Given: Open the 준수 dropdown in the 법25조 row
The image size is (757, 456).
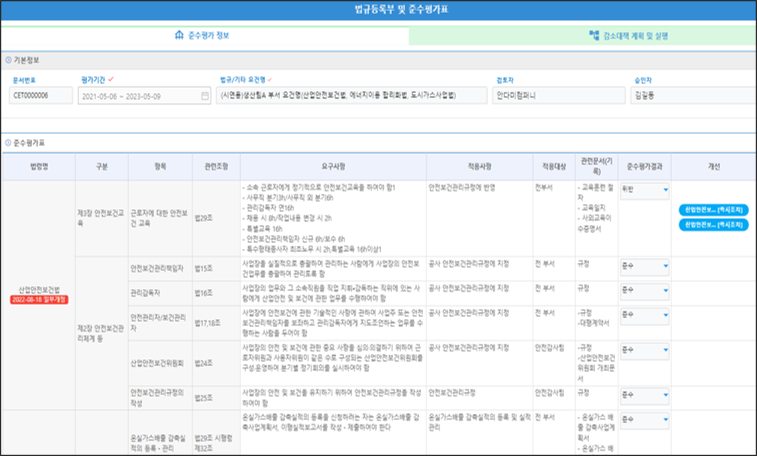Looking at the screenshot, I should [x=645, y=395].
